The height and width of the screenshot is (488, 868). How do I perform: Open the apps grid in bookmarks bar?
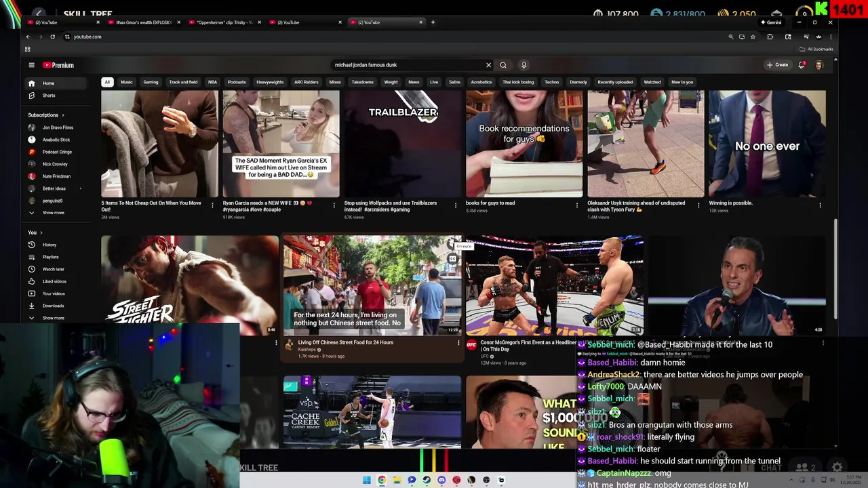click(x=27, y=49)
